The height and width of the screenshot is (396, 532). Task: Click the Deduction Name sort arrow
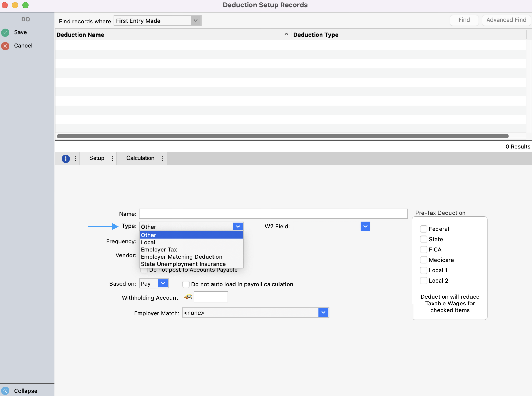click(x=286, y=34)
